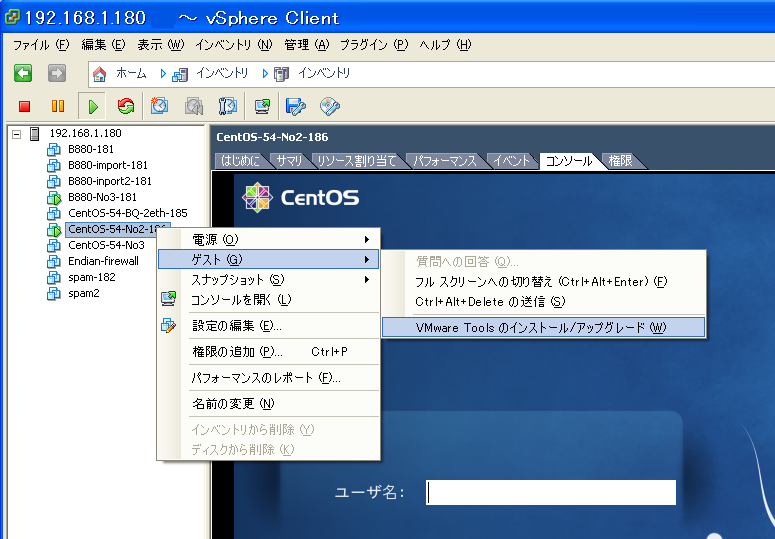
Task: Switch to the 権限 tab
Action: [x=621, y=161]
